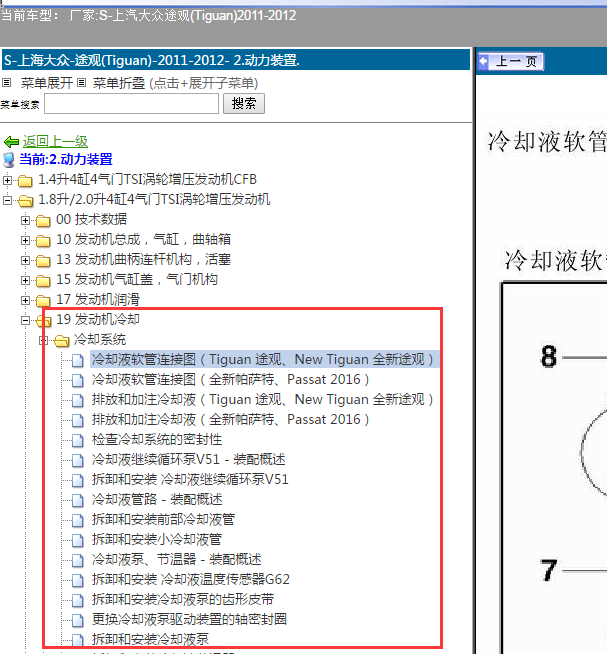Click page icon of 更换冷却液泵驱动装置的轴密封圈
This screenshot has width=607, height=654.
tap(78, 621)
